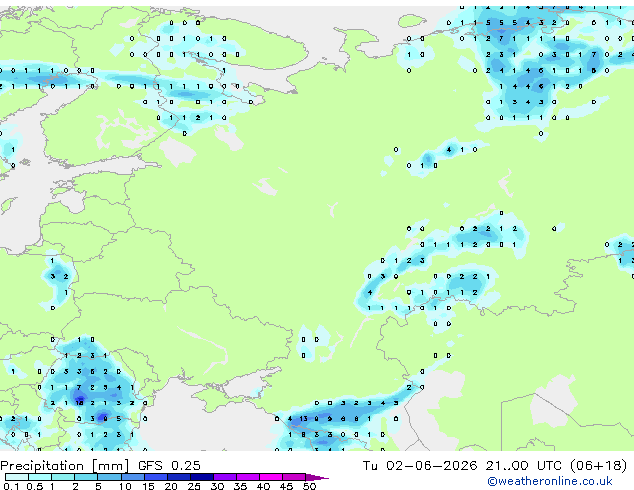Click the '13' precipitation value on the map

[303, 419]
